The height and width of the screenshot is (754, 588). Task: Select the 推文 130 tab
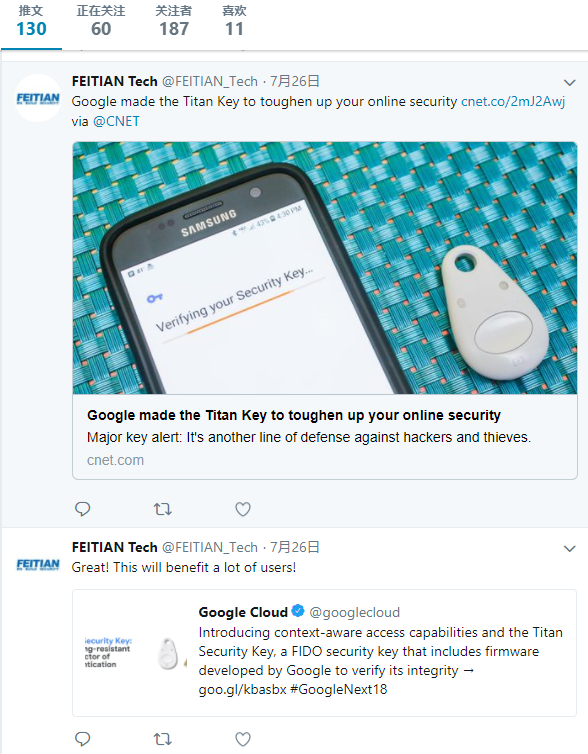click(x=31, y=22)
